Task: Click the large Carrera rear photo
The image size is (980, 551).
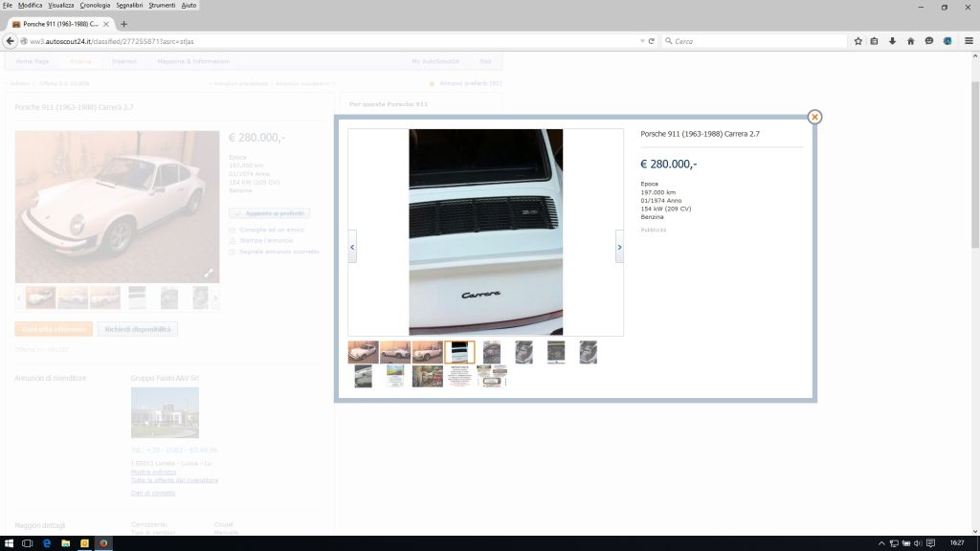Action: tap(485, 232)
